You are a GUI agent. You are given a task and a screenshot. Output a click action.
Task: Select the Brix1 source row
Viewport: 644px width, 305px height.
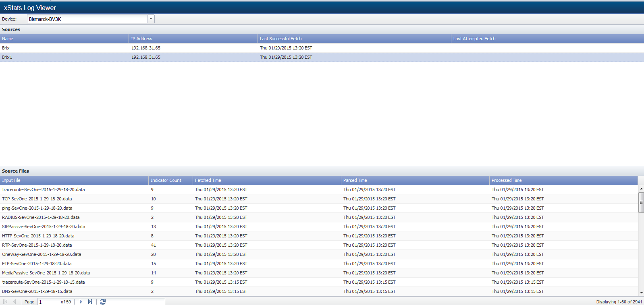(322, 57)
